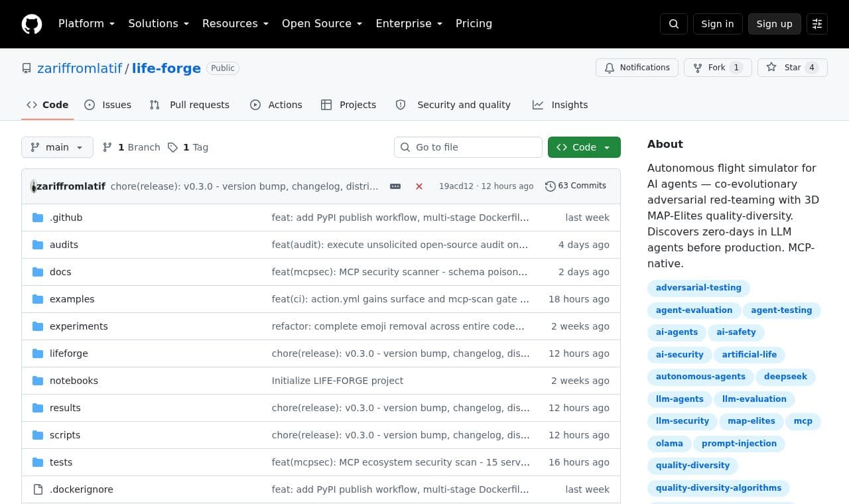The height and width of the screenshot is (504, 849).
Task: Click the tag icon next to 1 Tag
Action: click(172, 147)
